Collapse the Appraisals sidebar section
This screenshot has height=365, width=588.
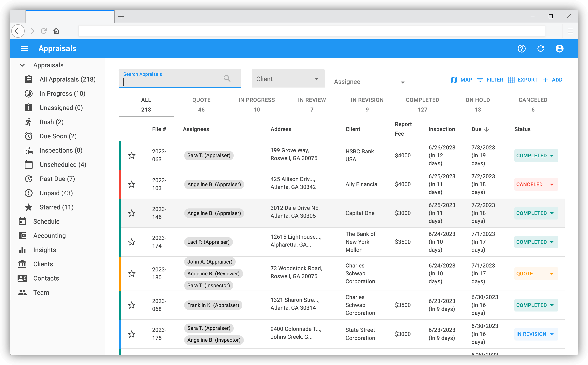[x=22, y=65]
